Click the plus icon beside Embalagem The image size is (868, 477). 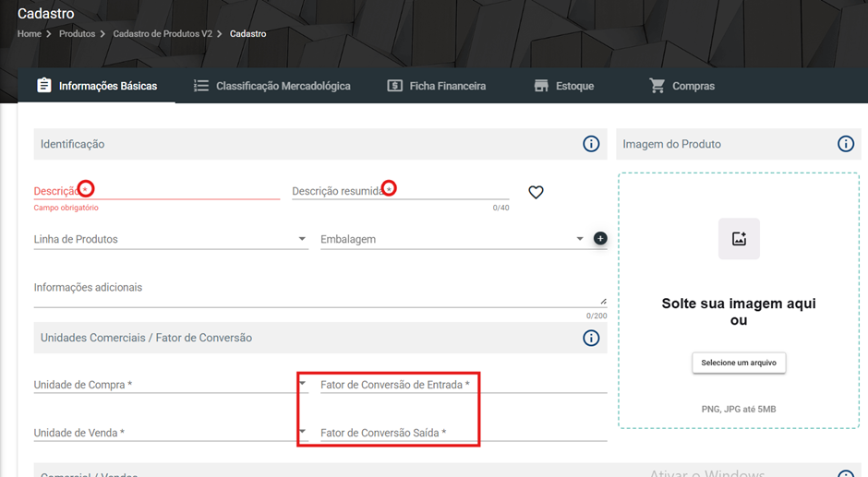click(x=600, y=238)
